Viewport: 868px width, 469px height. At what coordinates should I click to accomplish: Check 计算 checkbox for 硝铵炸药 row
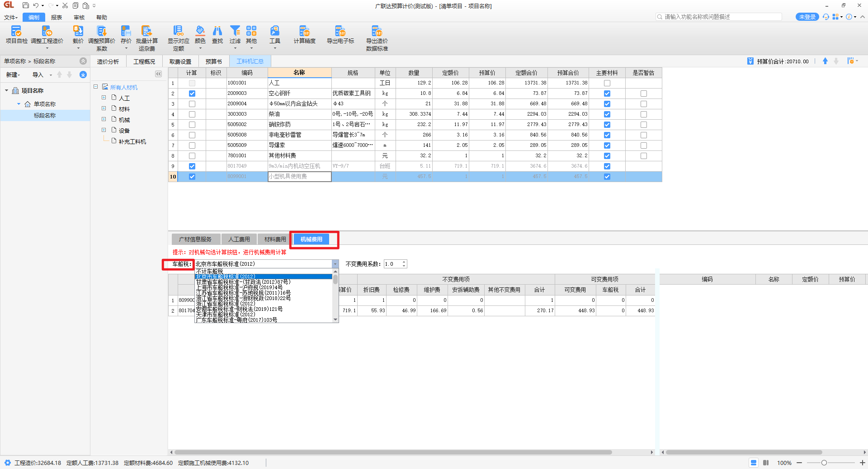tap(192, 125)
